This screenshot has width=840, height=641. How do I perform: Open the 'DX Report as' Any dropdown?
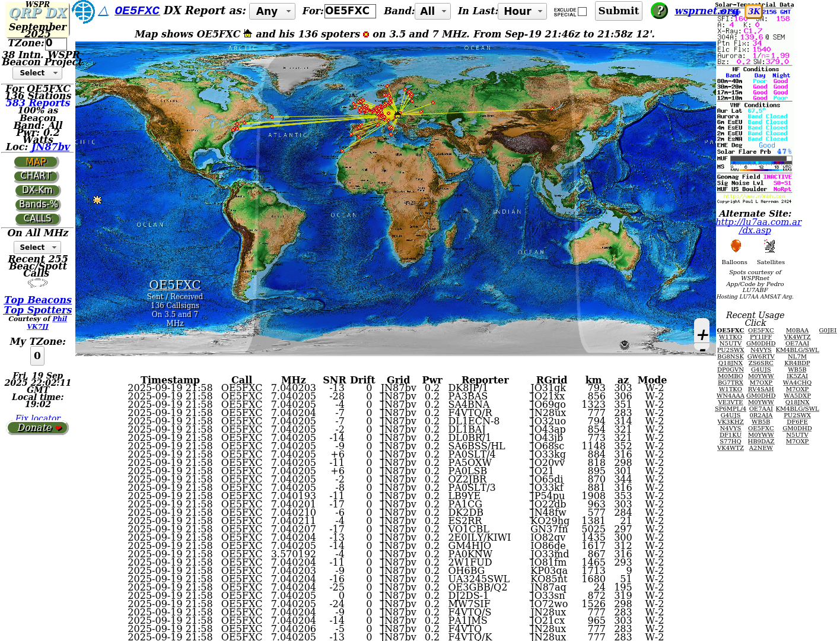[272, 11]
